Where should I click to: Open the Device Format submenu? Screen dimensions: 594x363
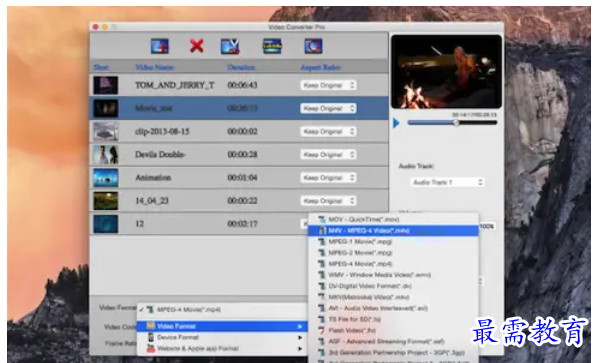coord(222,337)
